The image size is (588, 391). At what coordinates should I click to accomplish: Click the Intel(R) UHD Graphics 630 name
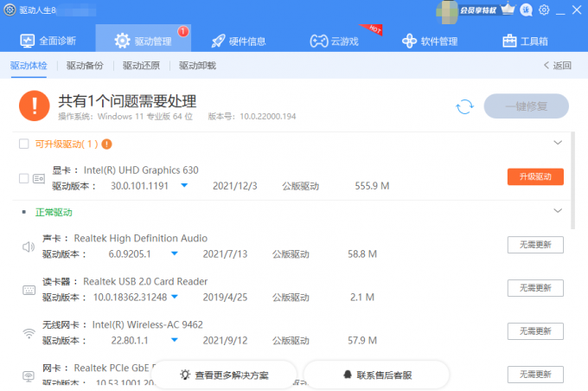pos(141,170)
